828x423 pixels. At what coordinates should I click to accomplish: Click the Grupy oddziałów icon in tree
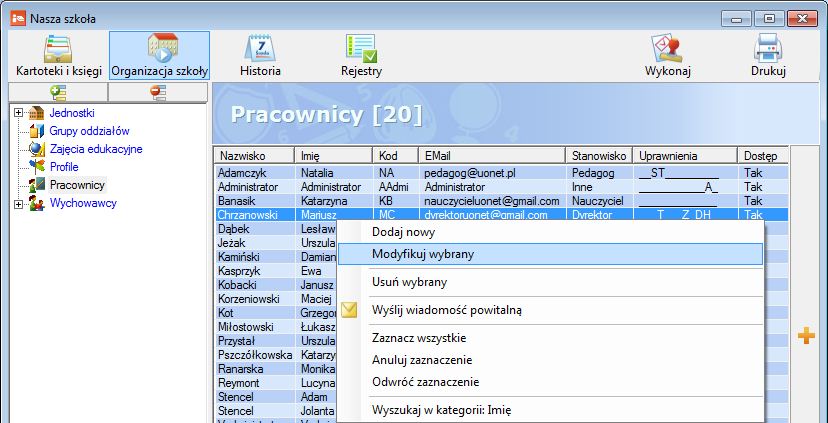36,131
